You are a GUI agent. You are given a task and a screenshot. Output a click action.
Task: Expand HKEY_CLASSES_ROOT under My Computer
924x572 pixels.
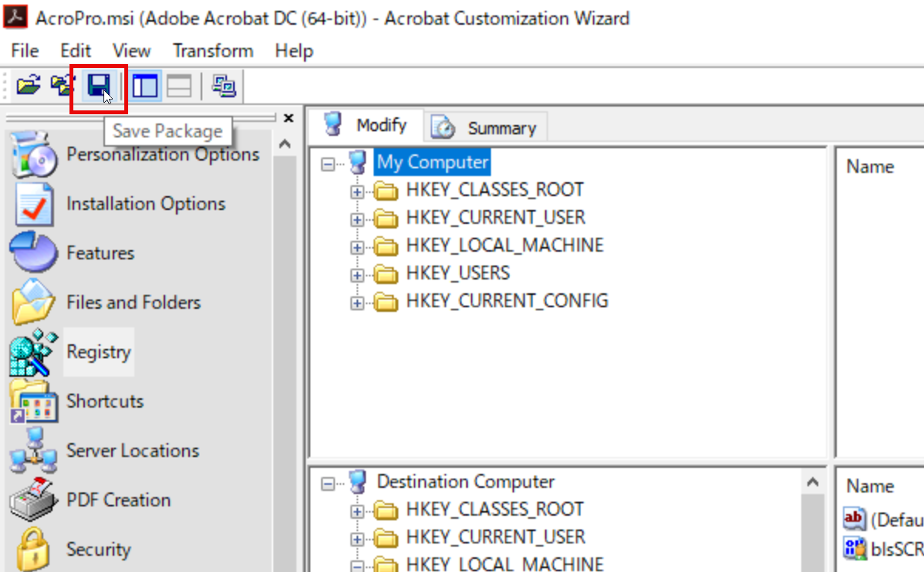[357, 190]
